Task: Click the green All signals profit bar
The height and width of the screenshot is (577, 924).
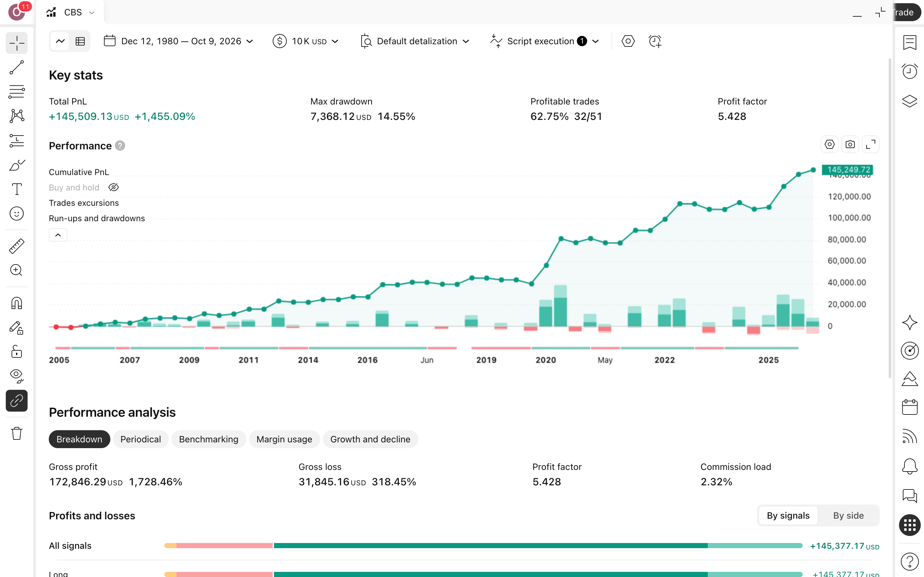Action: coord(491,546)
